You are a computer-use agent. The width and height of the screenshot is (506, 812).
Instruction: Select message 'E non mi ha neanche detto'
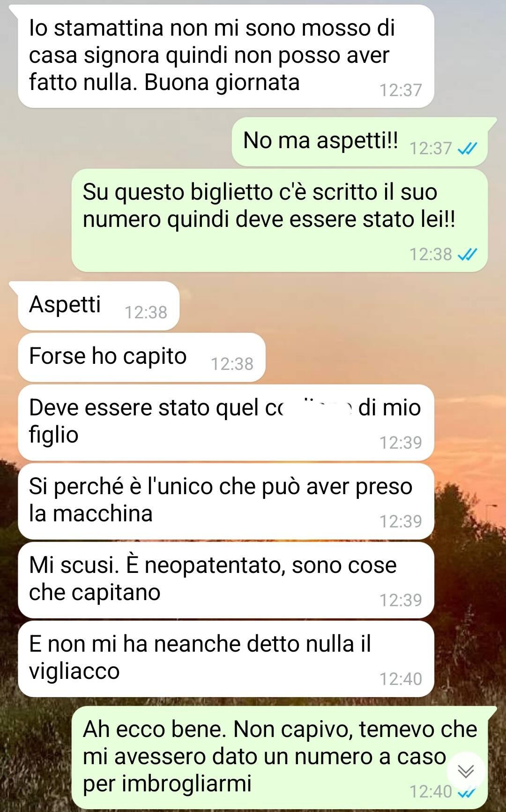tap(226, 659)
